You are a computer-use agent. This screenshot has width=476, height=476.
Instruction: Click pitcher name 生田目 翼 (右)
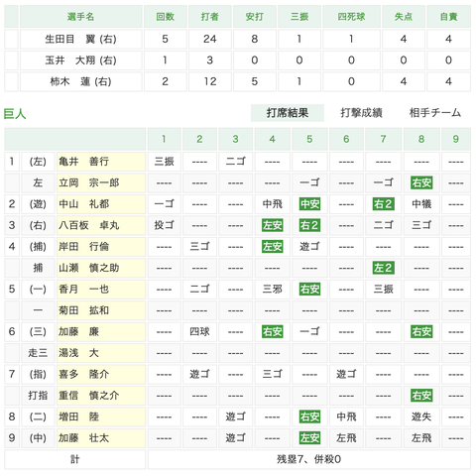[81, 39]
